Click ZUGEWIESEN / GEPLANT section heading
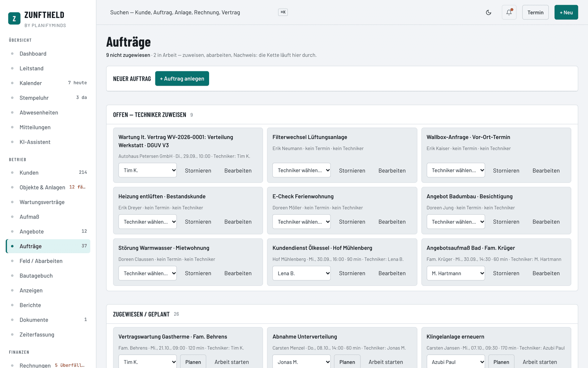 click(x=141, y=314)
